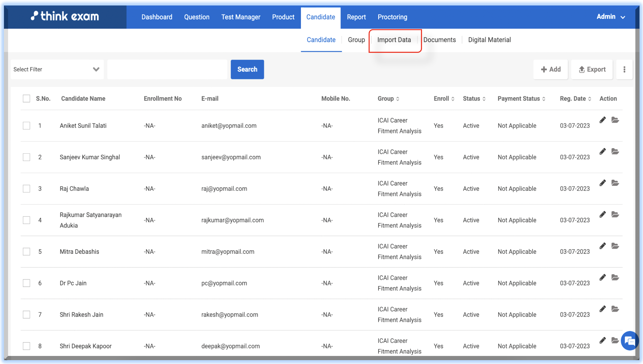This screenshot has width=643, height=364.
Task: Click name Mitra Debashis in table
Action: pyautogui.click(x=79, y=252)
